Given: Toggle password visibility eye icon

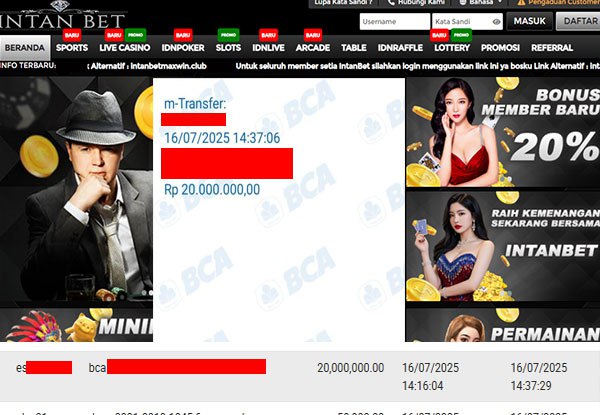Looking at the screenshot, I should click(497, 22).
